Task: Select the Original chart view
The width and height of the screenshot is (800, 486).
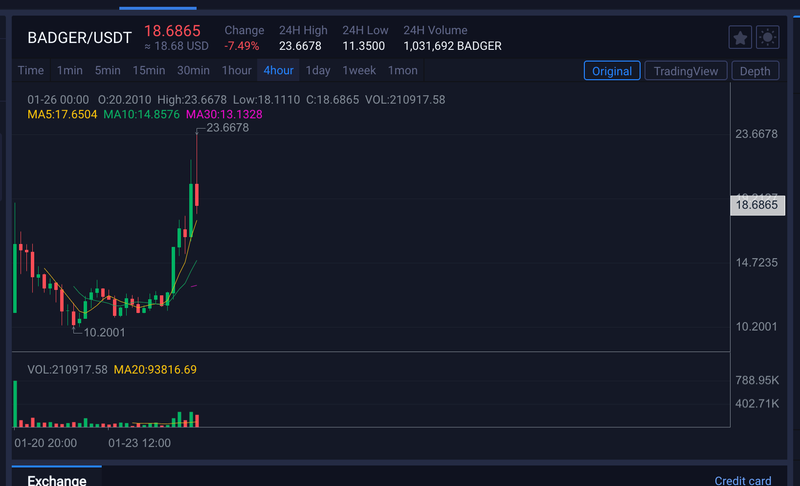Action: pyautogui.click(x=612, y=71)
